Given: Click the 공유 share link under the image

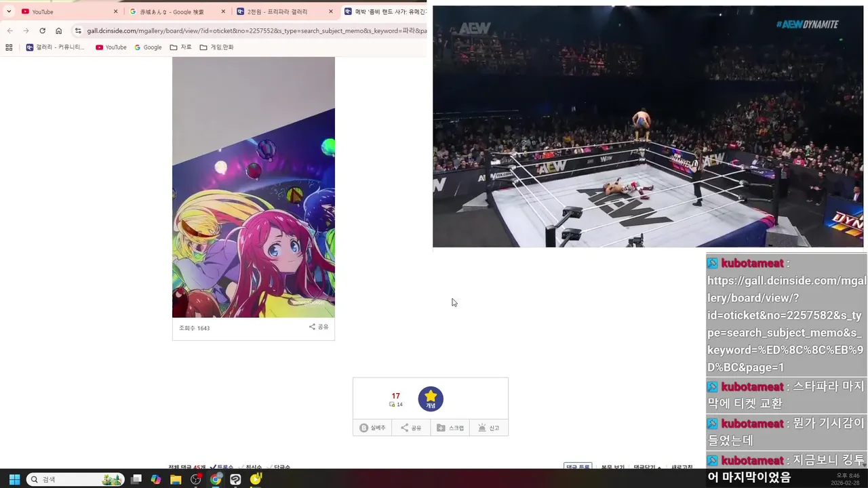Looking at the screenshot, I should click(x=319, y=327).
